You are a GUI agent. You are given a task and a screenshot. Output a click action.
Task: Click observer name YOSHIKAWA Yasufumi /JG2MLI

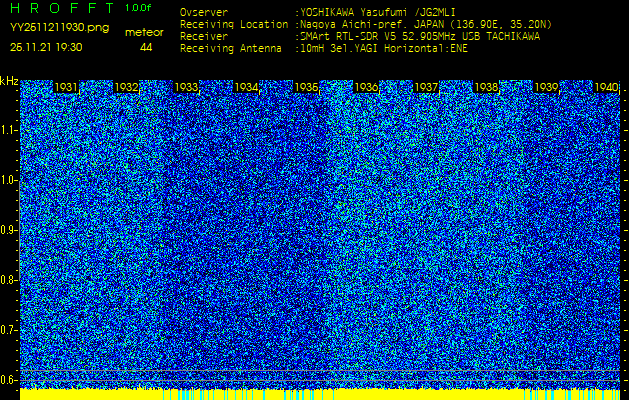coord(377,13)
